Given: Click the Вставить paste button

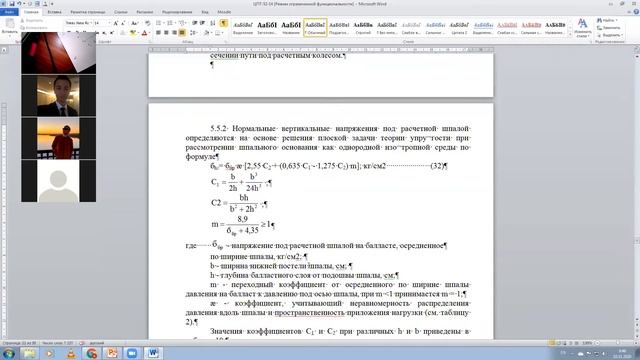Looking at the screenshot, I should tap(10, 27).
